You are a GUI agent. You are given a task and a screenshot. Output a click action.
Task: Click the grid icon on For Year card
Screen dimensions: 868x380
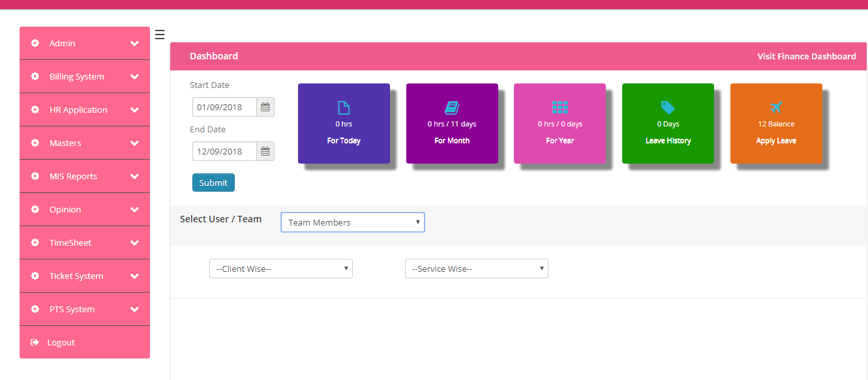[x=560, y=108]
